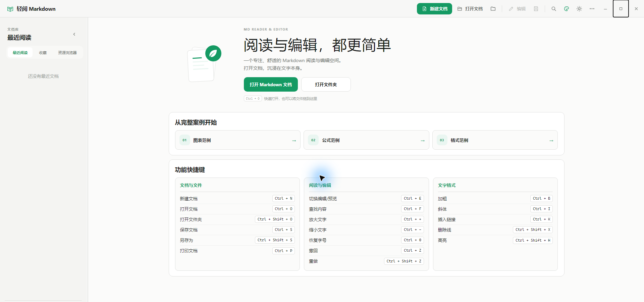This screenshot has height=302, width=644.
Task: Click the 打开文档 button in the top toolbar
Action: point(470,9)
